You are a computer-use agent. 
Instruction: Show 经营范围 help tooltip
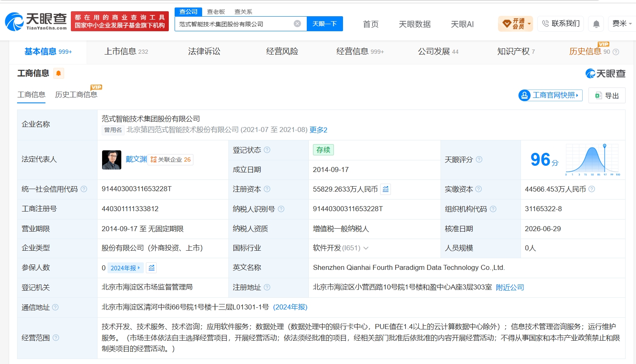(56, 338)
